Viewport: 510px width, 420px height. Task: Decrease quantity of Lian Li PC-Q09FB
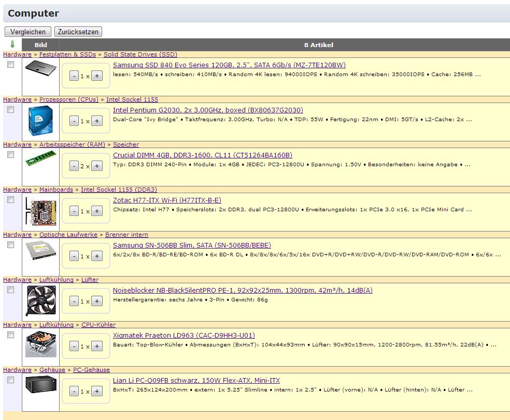(x=74, y=392)
